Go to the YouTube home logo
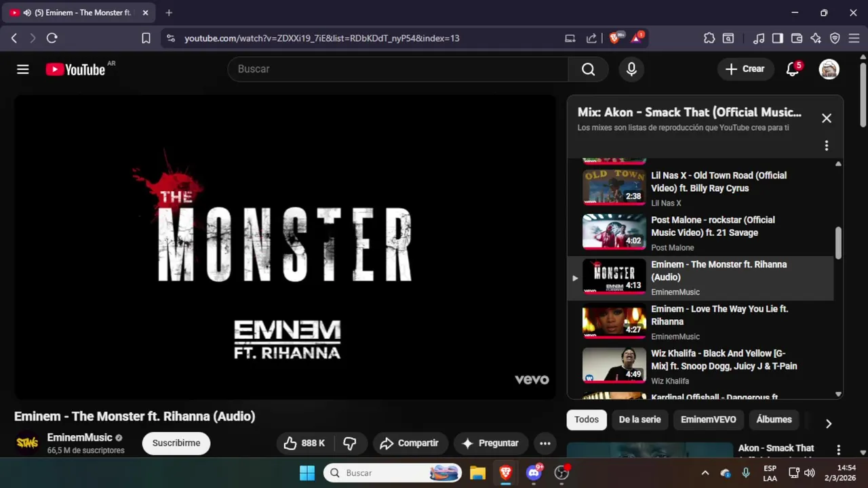868x488 pixels. click(75, 69)
